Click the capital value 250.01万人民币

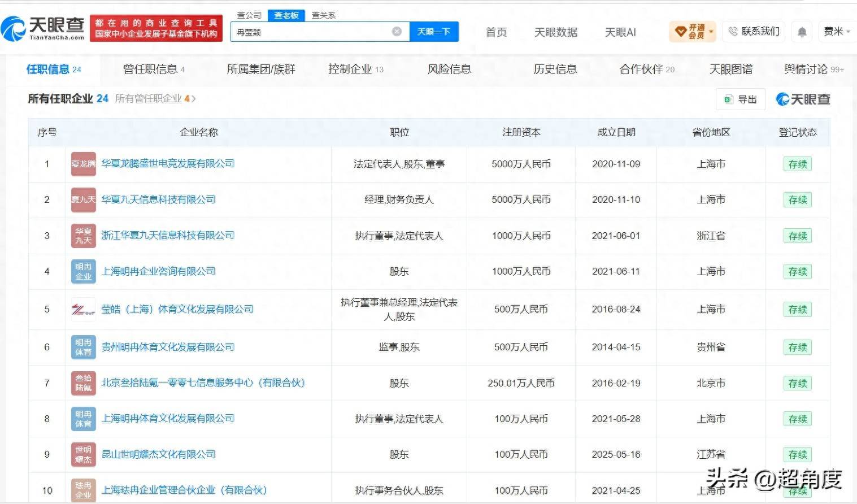pos(521,383)
